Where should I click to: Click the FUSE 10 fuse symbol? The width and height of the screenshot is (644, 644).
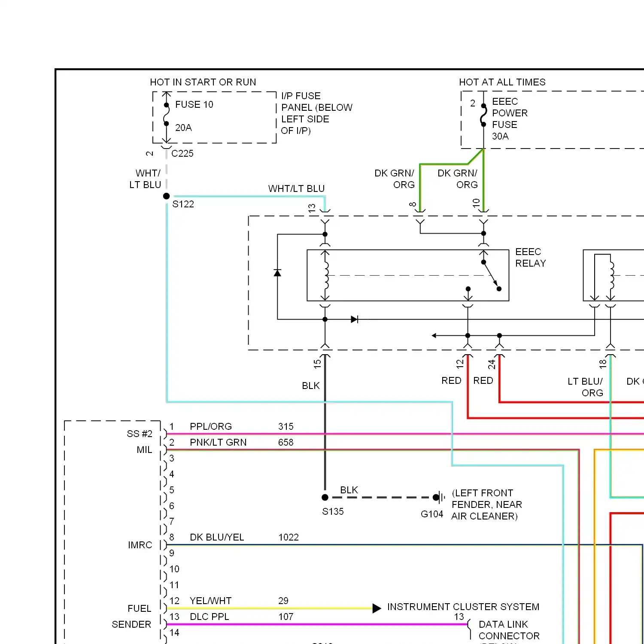pos(167,114)
